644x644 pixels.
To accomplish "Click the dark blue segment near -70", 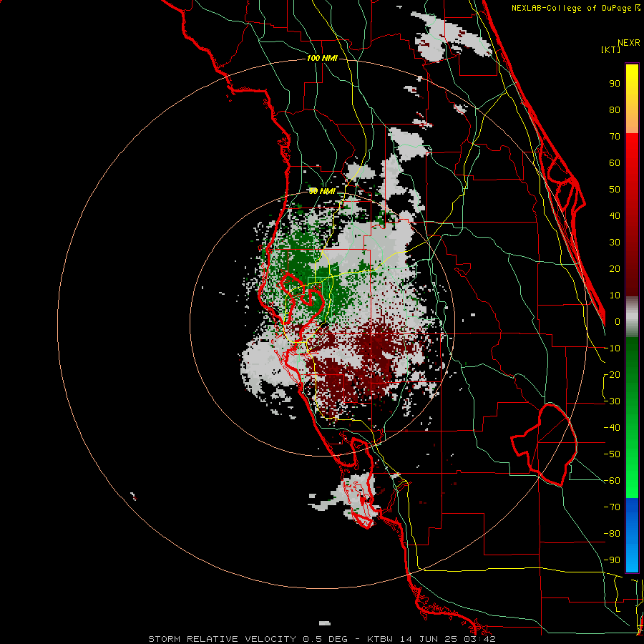I will point(632,509).
